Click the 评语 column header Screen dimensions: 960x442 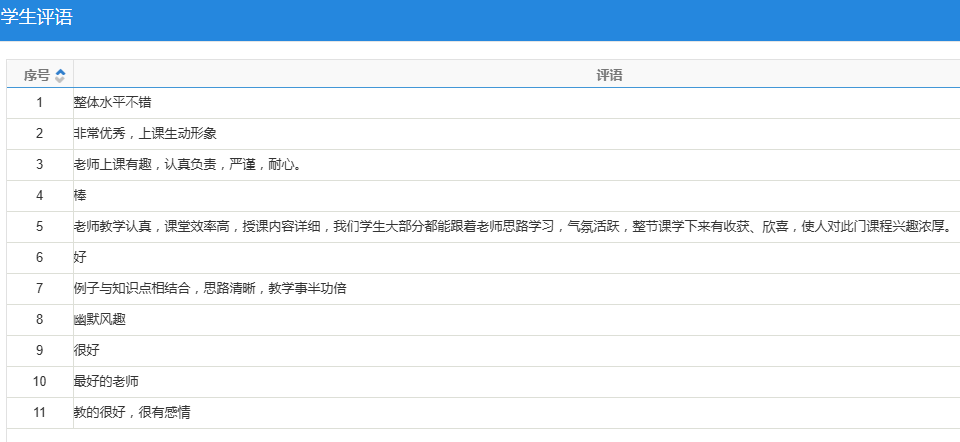coord(610,75)
